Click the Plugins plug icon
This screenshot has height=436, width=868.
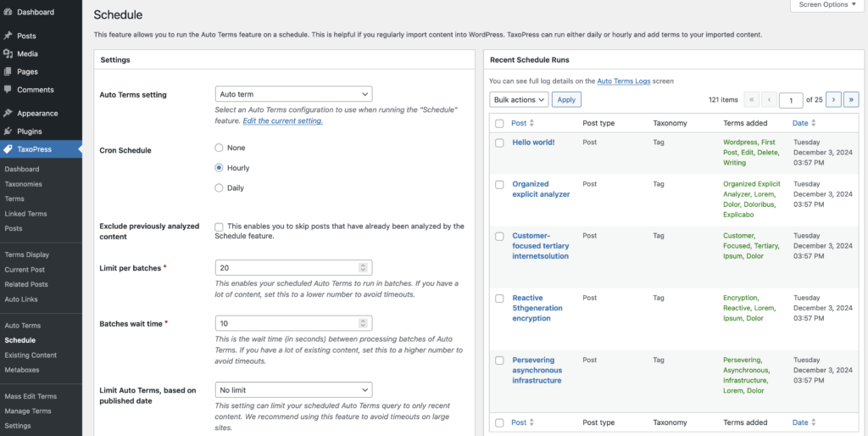tap(8, 131)
